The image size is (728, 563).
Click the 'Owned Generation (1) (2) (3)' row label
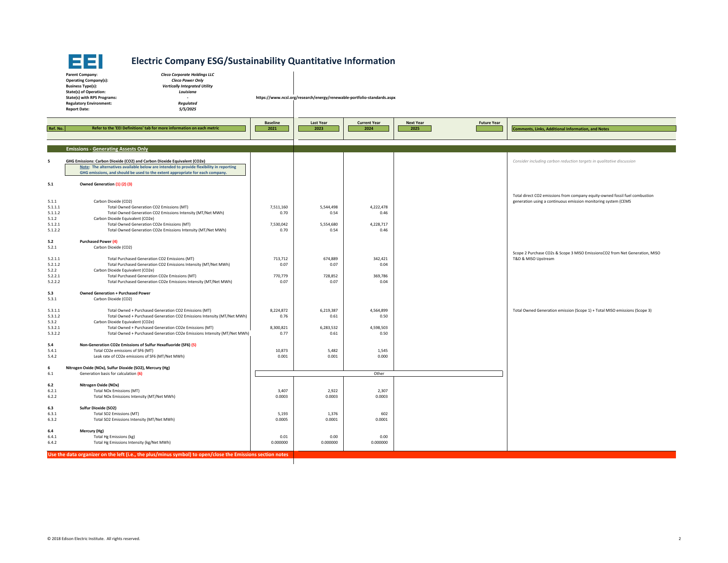click(x=106, y=184)
